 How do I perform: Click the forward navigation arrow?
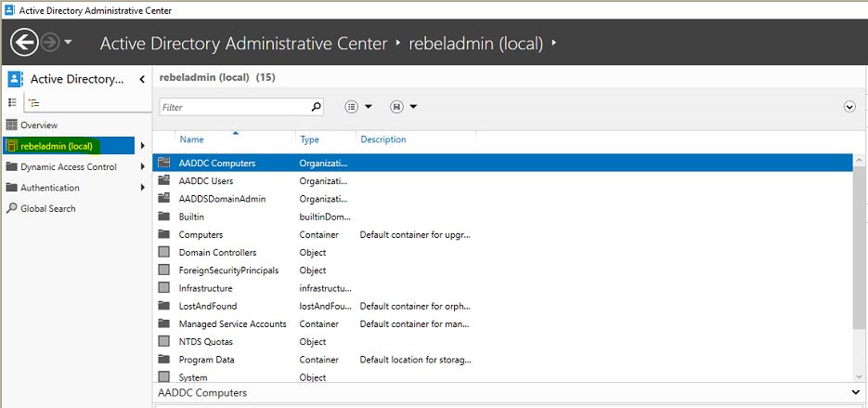click(50, 43)
